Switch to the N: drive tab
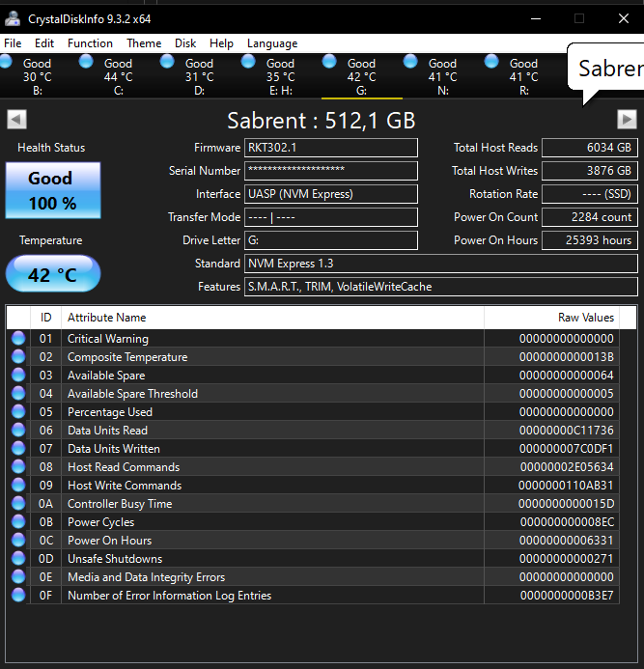644x669 pixels. [x=442, y=77]
